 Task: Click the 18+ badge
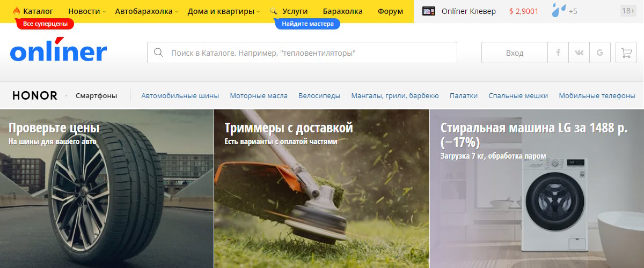628,11
